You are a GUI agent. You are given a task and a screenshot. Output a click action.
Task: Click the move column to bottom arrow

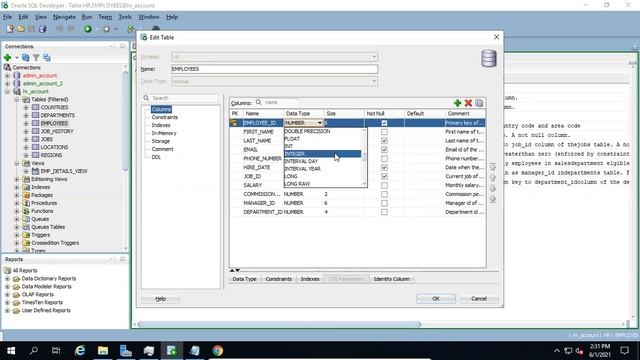(x=493, y=199)
